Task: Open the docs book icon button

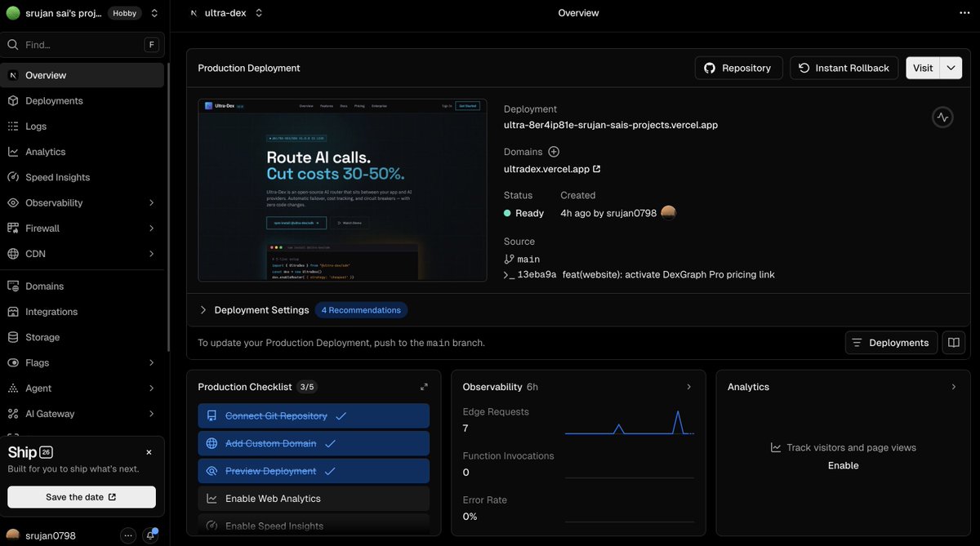Action: tap(954, 343)
